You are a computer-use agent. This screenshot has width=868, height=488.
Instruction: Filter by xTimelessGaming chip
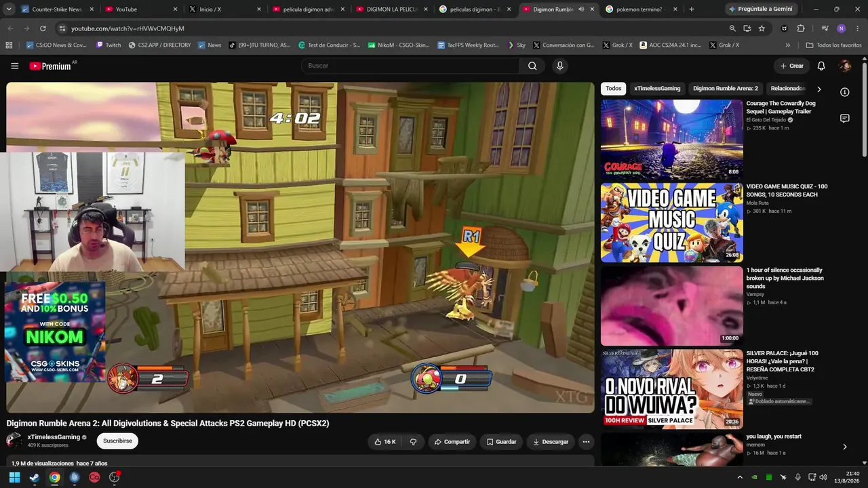pyautogui.click(x=657, y=89)
